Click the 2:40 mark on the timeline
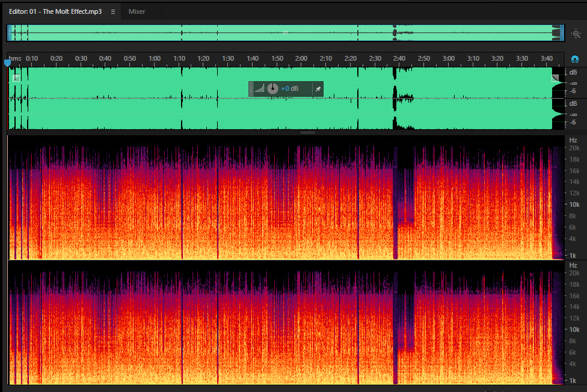This screenshot has width=587, height=392. (399, 58)
